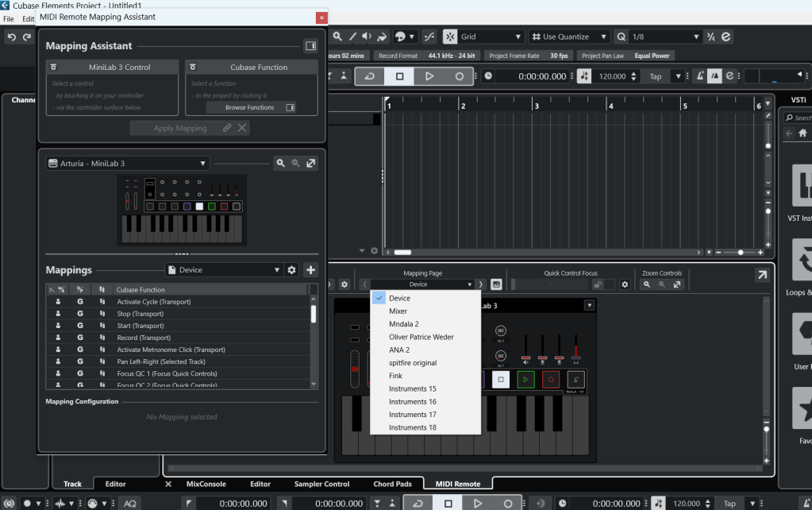Click the Quick Control Focus settings gear

click(x=625, y=284)
